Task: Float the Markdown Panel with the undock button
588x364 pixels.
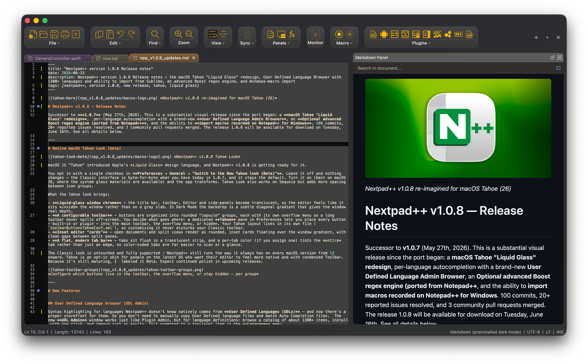Action: (x=552, y=58)
